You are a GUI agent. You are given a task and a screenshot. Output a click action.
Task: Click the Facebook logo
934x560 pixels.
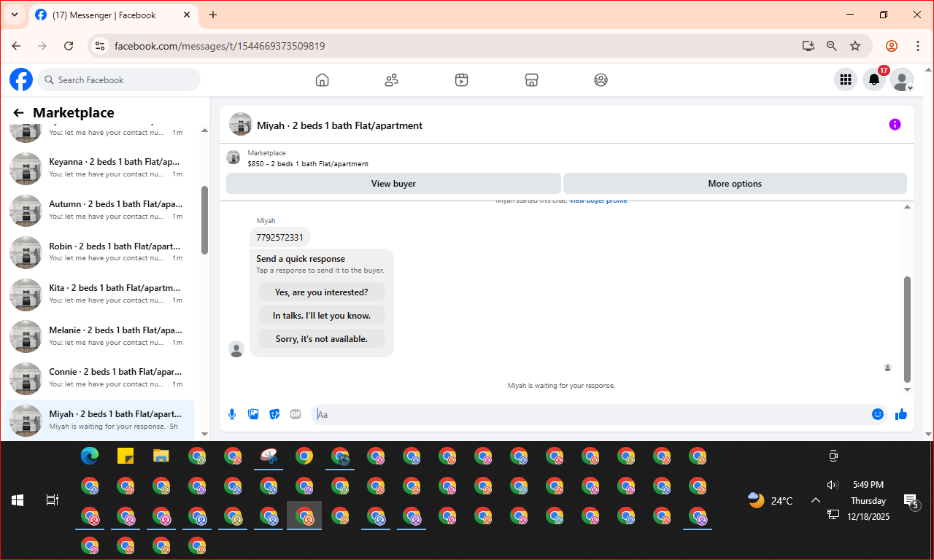(21, 79)
